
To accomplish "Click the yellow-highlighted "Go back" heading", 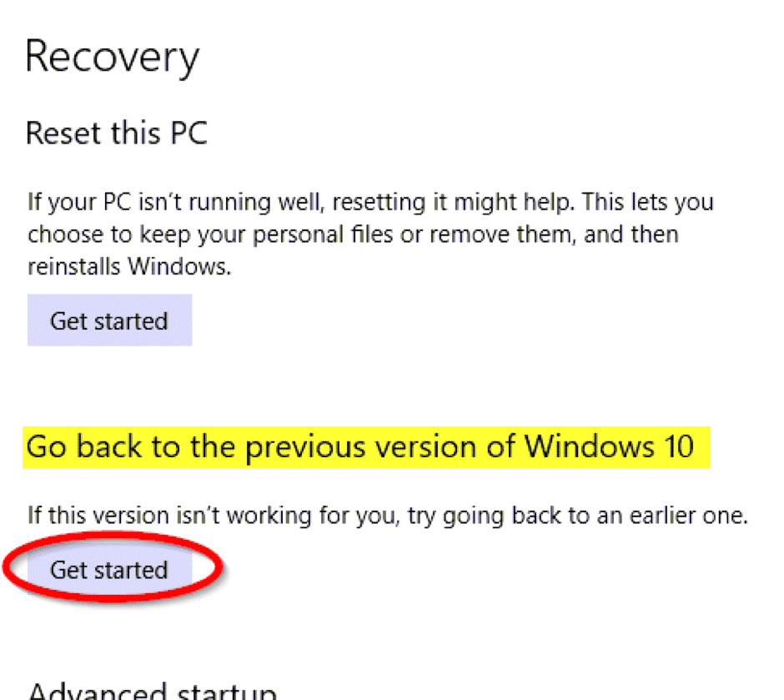I will pos(359,446).
